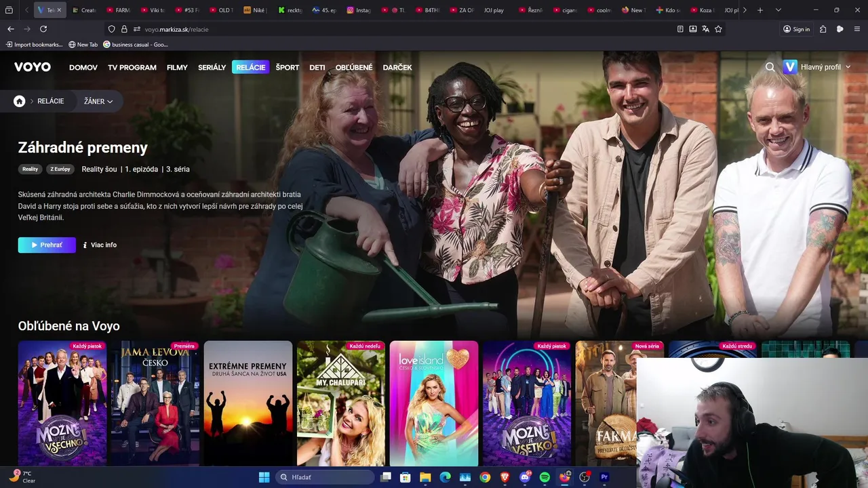Expand the Hlavný profil menu

click(848, 67)
